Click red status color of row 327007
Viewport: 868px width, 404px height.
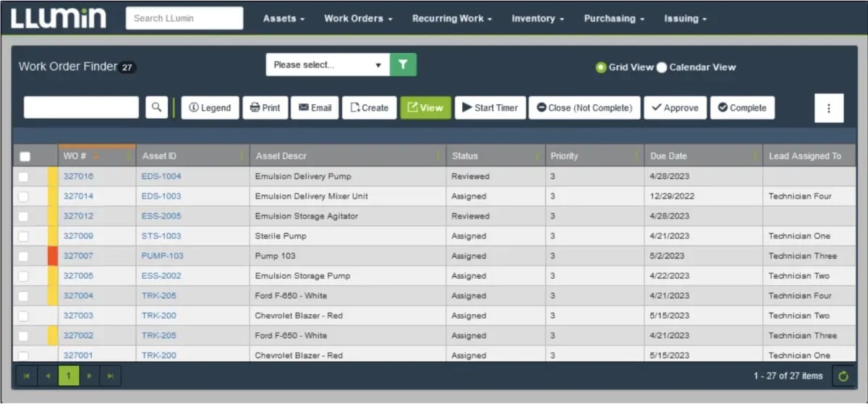52,256
